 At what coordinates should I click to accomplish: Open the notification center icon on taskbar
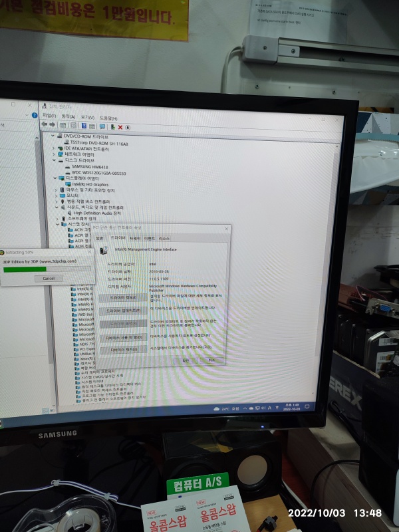coord(307,406)
